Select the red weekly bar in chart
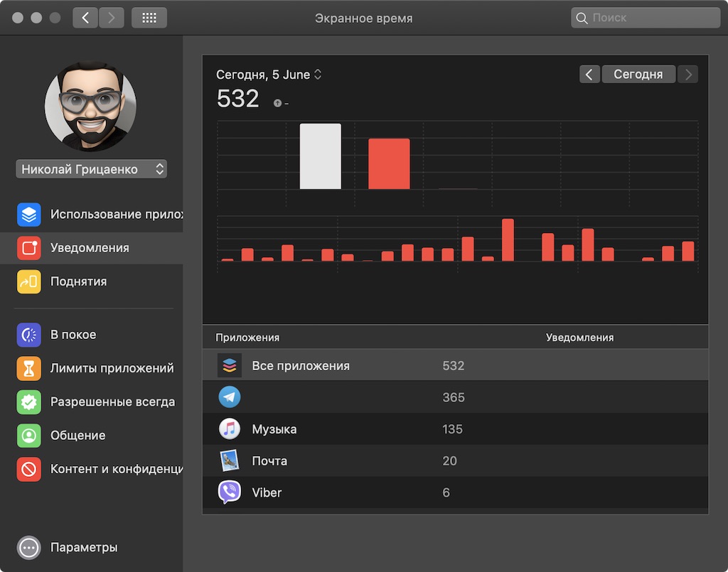The width and height of the screenshot is (728, 572). [389, 163]
